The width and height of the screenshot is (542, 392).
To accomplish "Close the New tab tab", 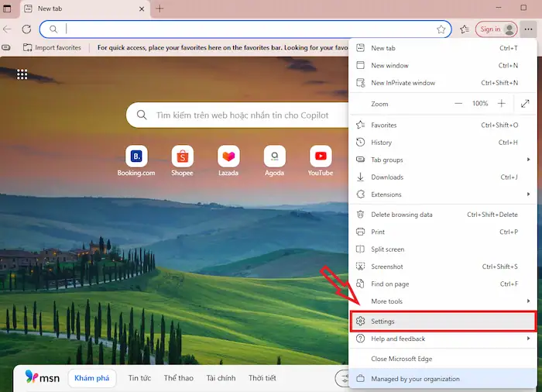I will tap(142, 9).
